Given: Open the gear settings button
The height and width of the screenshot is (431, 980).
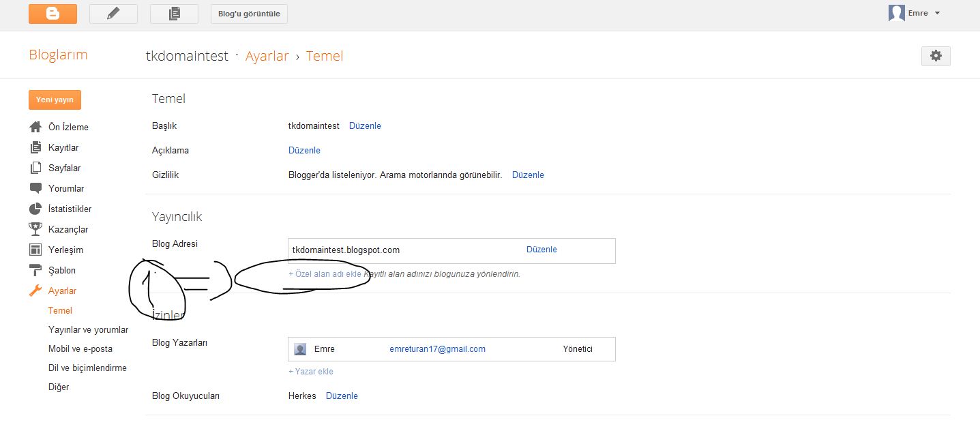Looking at the screenshot, I should pyautogui.click(x=936, y=56).
